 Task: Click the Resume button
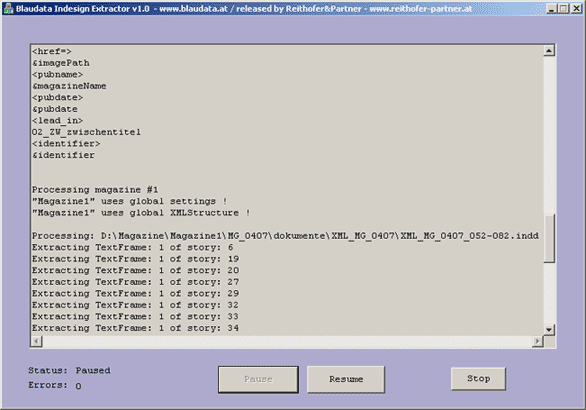(346, 379)
